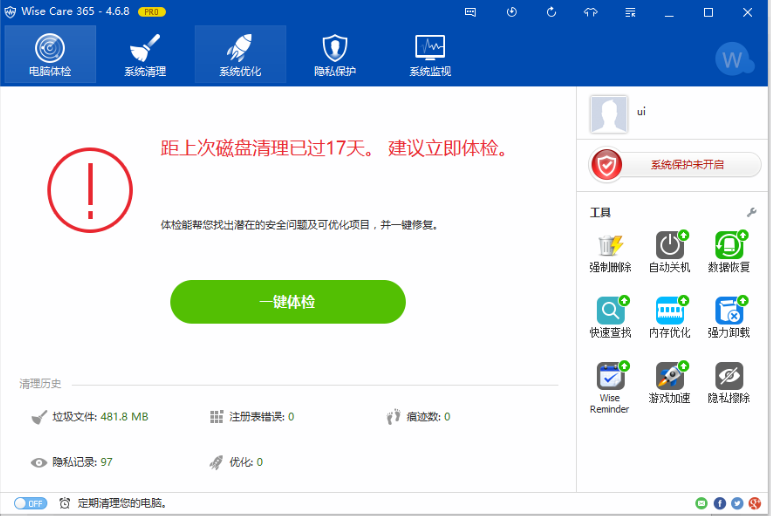Screen dimensions: 771x516
Task: Click the 垃圾文件 481.8 MB entry
Action: [x=90, y=417]
